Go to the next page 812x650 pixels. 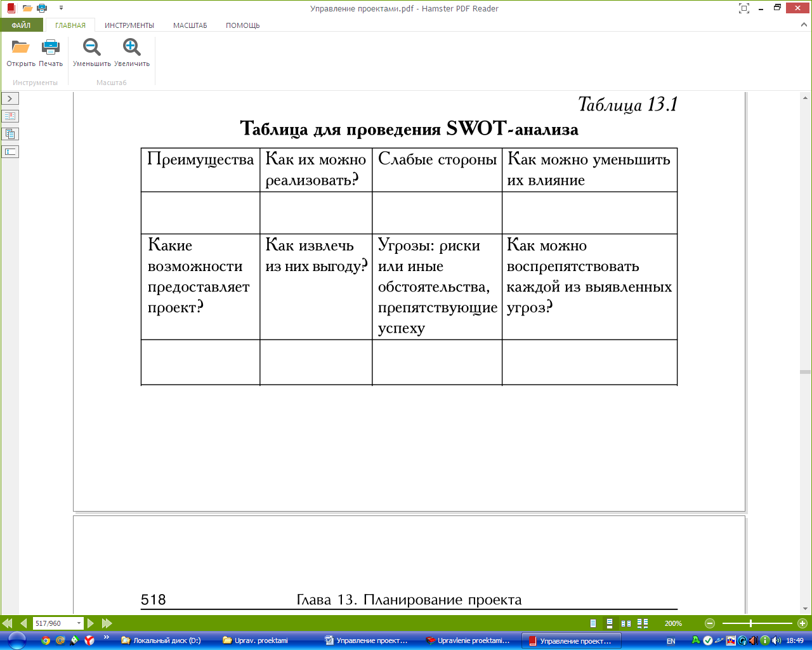click(91, 623)
